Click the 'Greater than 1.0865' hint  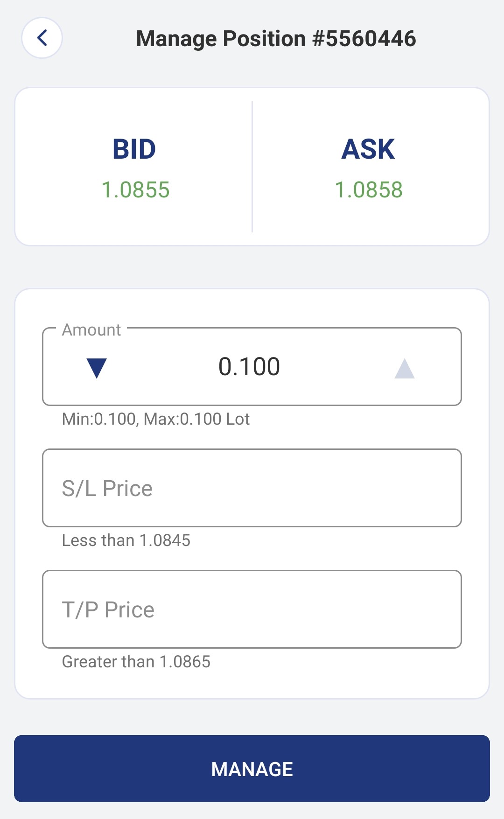136,662
